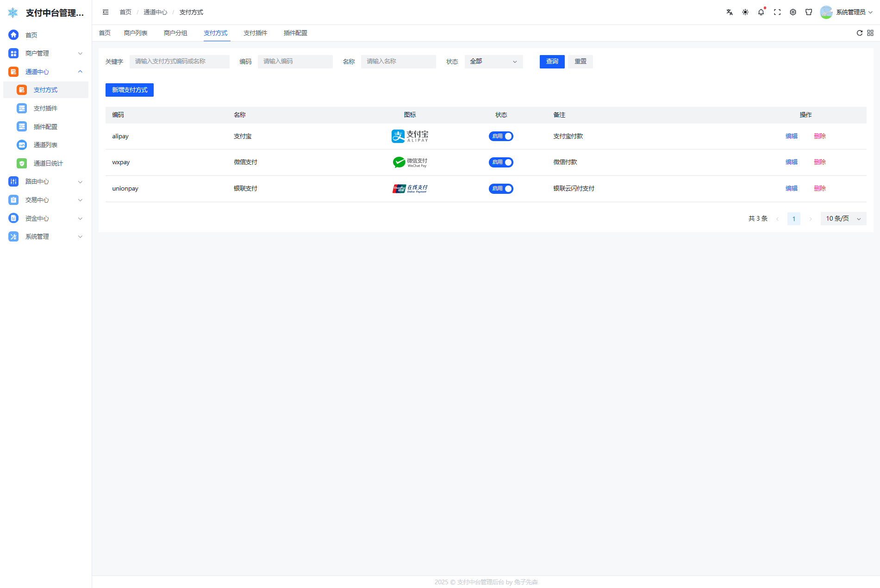Image resolution: width=880 pixels, height=588 pixels.
Task: Click the refresh icon in tab bar
Action: click(x=859, y=33)
